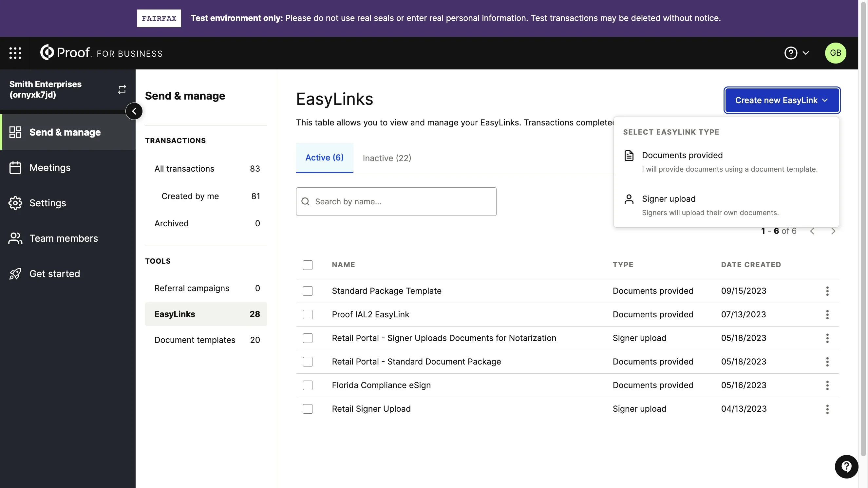Click Create new EasyLink dropdown button
The width and height of the screenshot is (868, 488).
tap(782, 100)
